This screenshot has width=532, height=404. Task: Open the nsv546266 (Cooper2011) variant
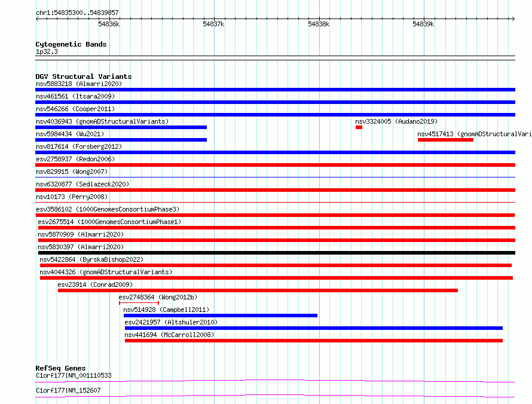click(x=275, y=115)
